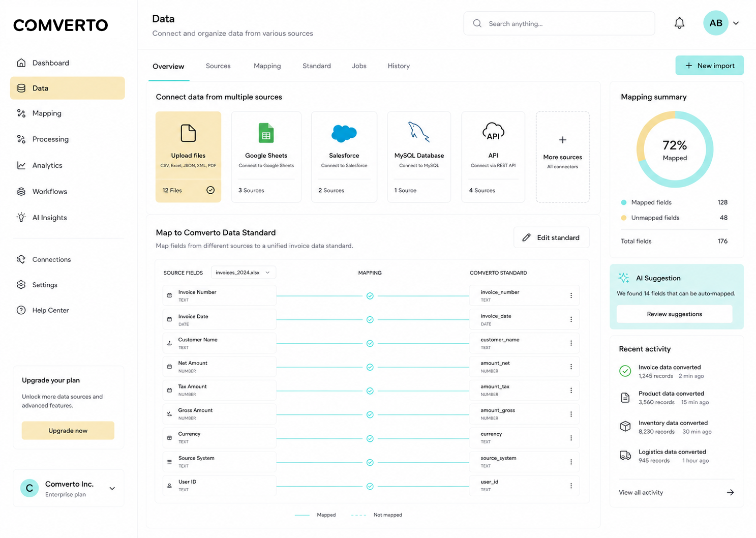Image resolution: width=756 pixels, height=538 pixels.
Task: Expand the account menu chevron
Action: pos(736,23)
